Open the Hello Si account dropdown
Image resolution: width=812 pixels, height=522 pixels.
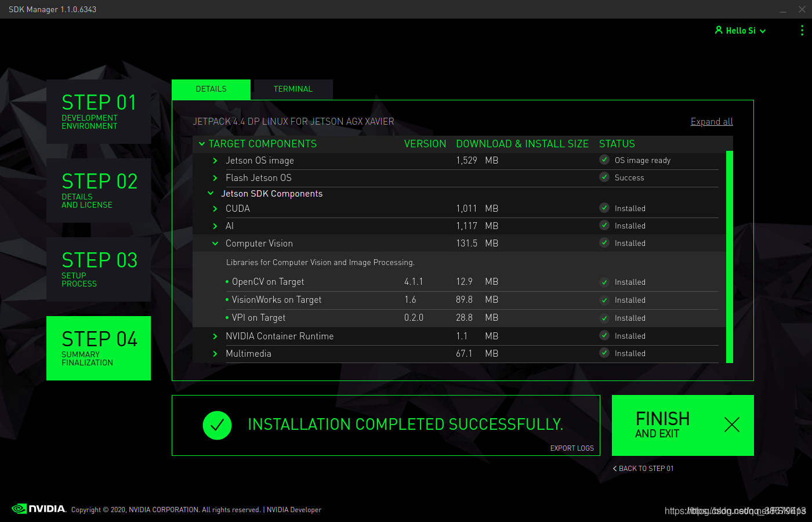(x=741, y=31)
